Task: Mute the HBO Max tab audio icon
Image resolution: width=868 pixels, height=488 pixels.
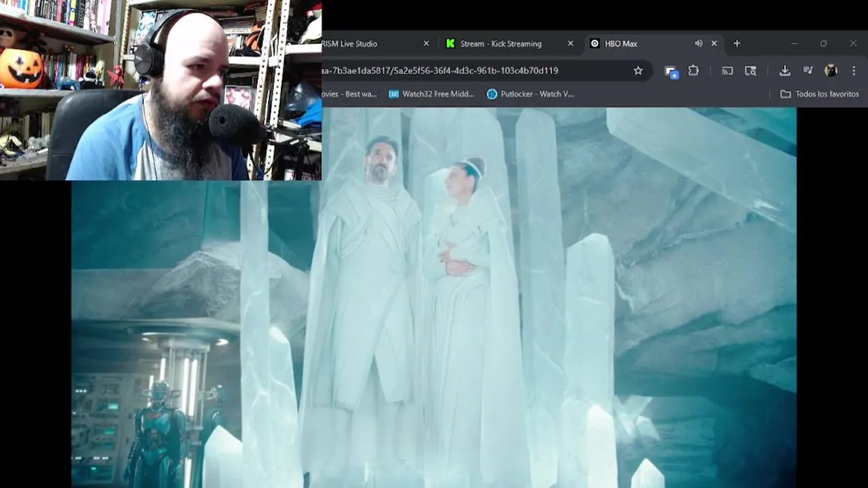Action: point(698,43)
